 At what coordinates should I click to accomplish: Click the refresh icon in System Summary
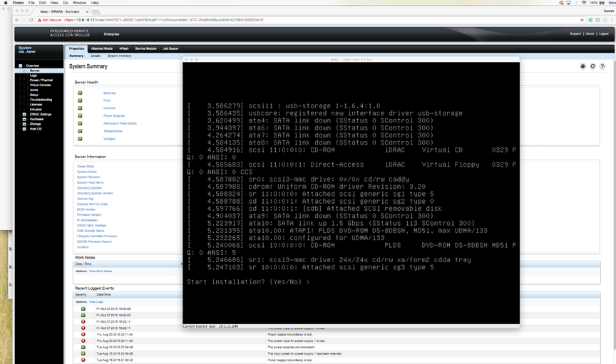coord(592,66)
